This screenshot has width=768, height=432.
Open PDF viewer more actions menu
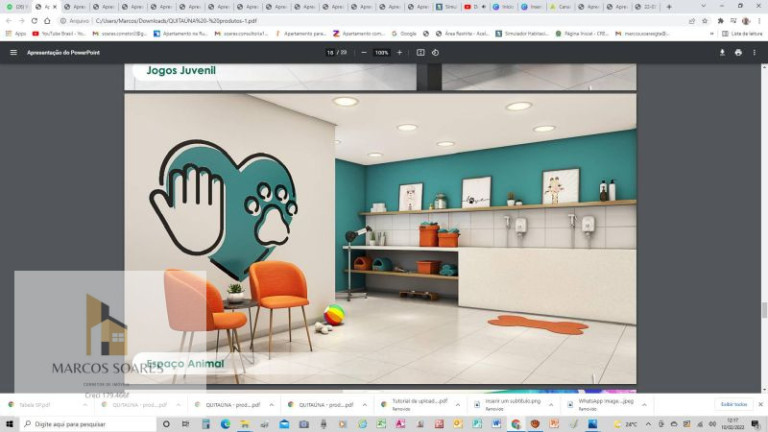pyautogui.click(x=754, y=52)
